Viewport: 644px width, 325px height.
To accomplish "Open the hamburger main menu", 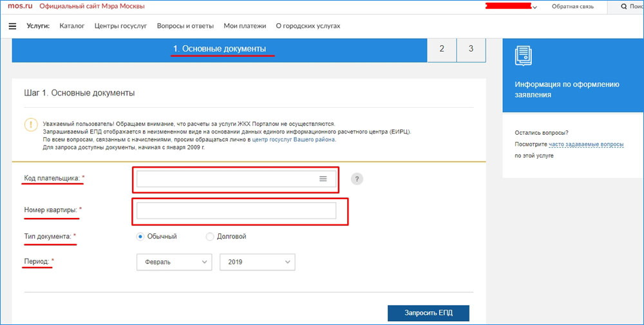I will (12, 26).
